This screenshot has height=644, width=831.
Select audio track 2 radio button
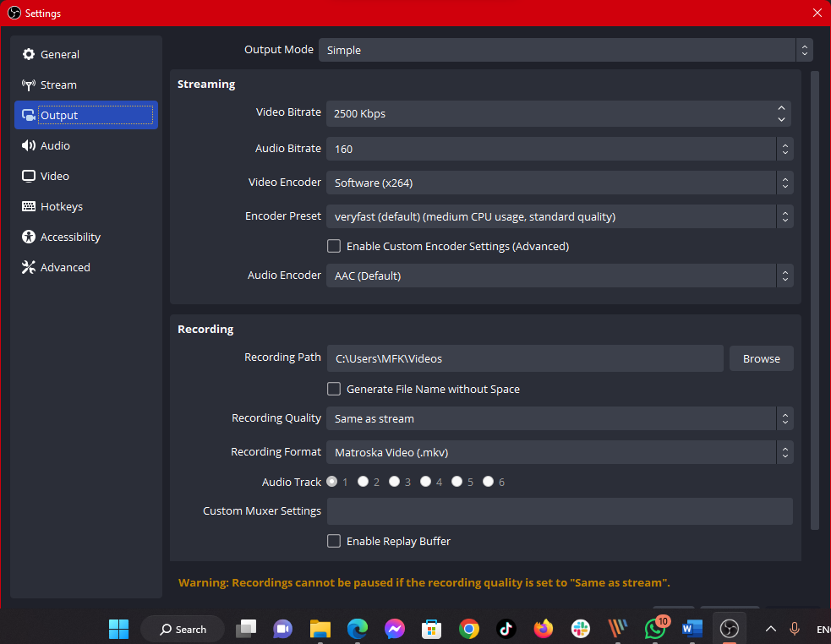coord(363,482)
